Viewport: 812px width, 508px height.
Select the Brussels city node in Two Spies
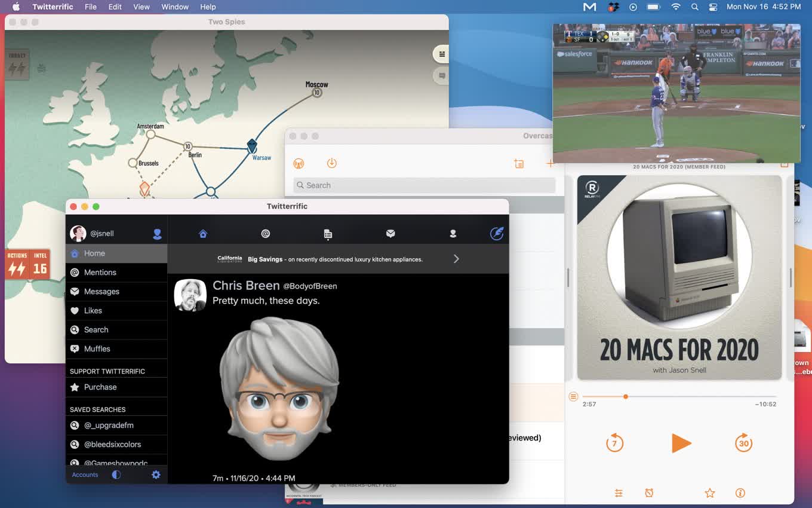click(133, 163)
